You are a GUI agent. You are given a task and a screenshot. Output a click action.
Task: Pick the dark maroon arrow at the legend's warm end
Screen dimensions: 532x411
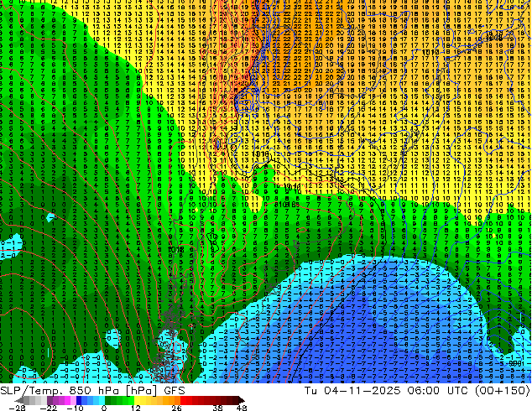(242, 400)
